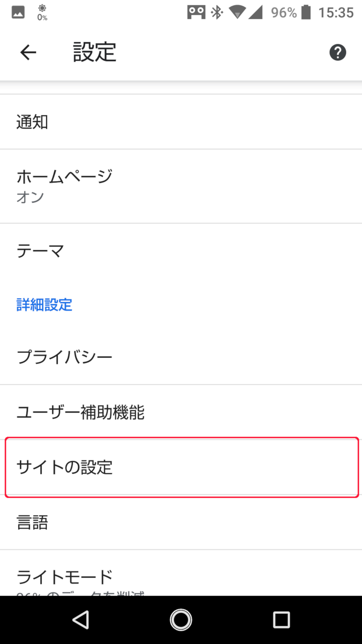Tap the back arrow in the header

[x=28, y=53]
